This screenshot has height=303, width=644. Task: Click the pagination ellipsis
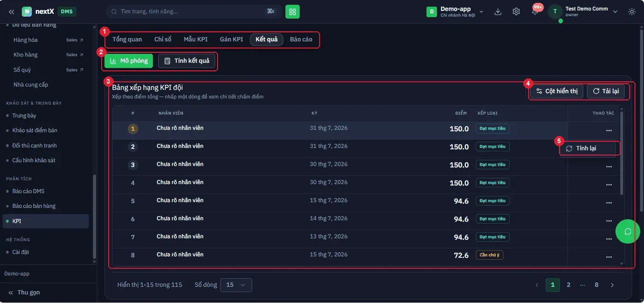(x=583, y=285)
